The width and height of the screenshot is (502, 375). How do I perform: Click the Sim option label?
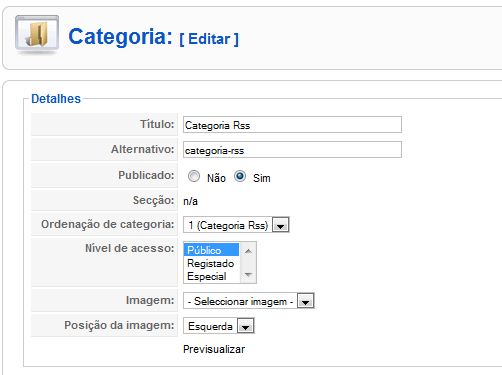point(262,178)
